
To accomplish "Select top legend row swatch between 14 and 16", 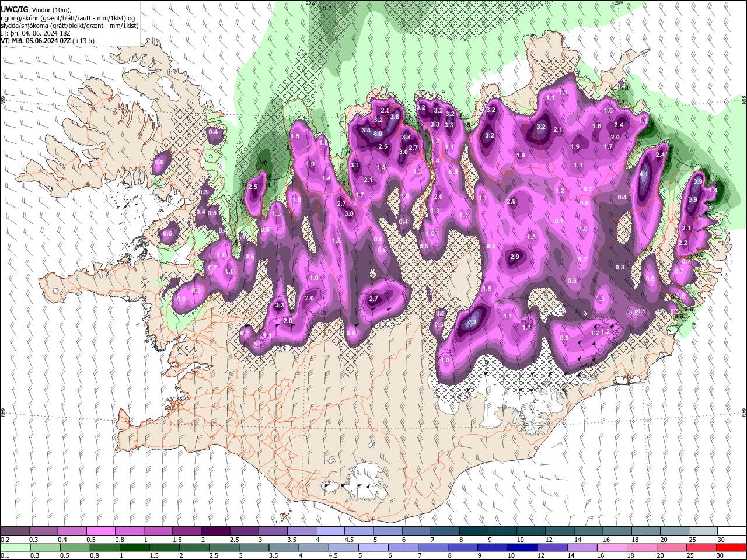I will pos(588,531).
